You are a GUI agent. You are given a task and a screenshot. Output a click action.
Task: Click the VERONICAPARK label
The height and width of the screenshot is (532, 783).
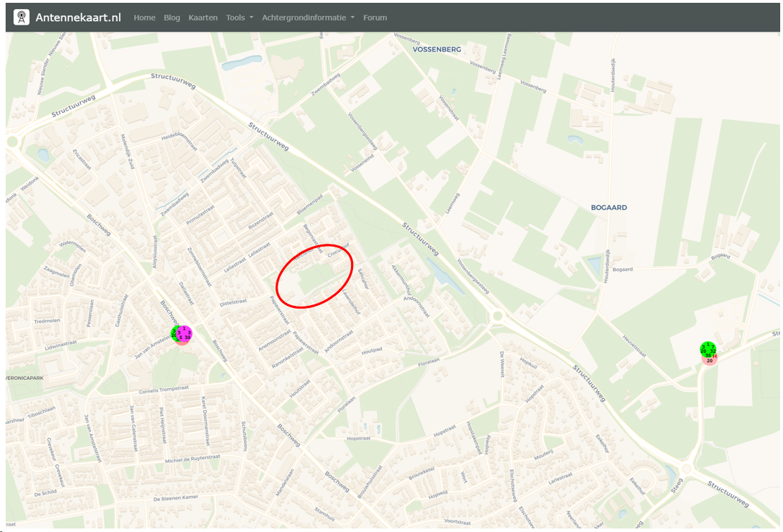click(25, 378)
